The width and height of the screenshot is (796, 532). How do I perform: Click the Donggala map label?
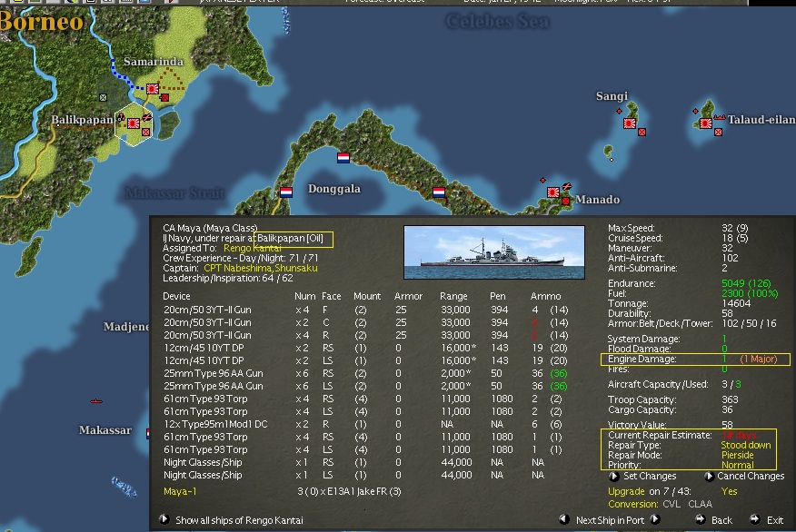point(334,189)
